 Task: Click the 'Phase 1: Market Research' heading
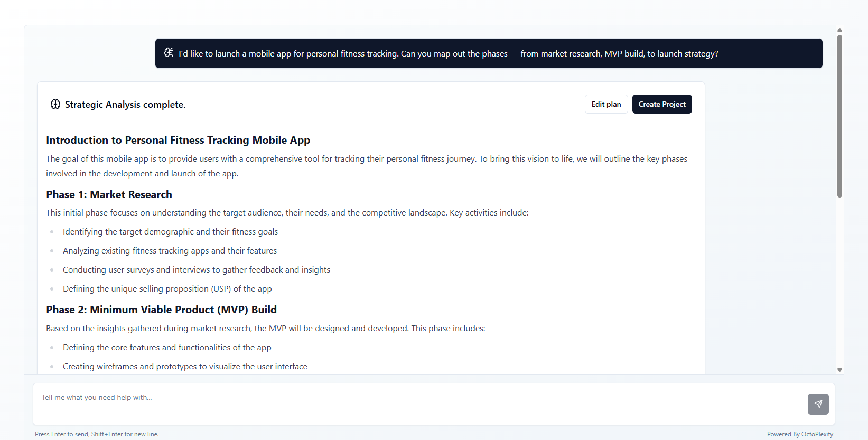(x=109, y=194)
